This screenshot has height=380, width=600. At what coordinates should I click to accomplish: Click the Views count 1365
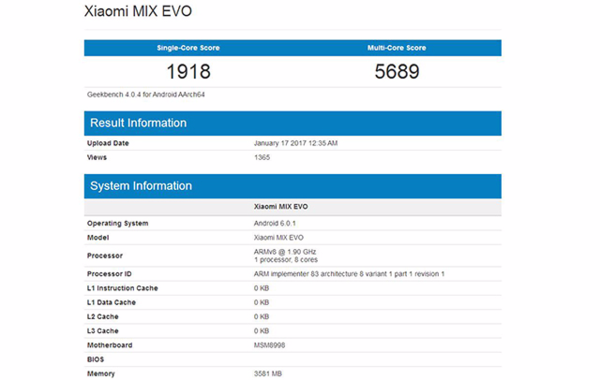point(262,157)
